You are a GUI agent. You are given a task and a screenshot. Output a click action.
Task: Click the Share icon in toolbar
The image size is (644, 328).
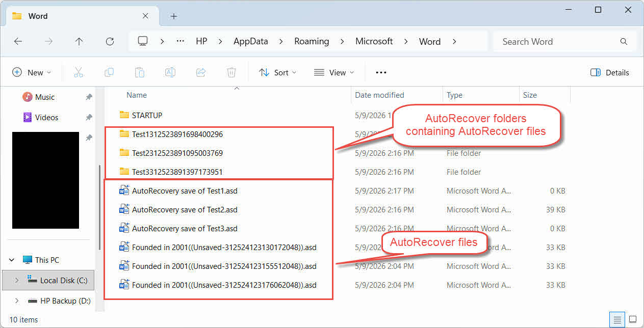(200, 72)
